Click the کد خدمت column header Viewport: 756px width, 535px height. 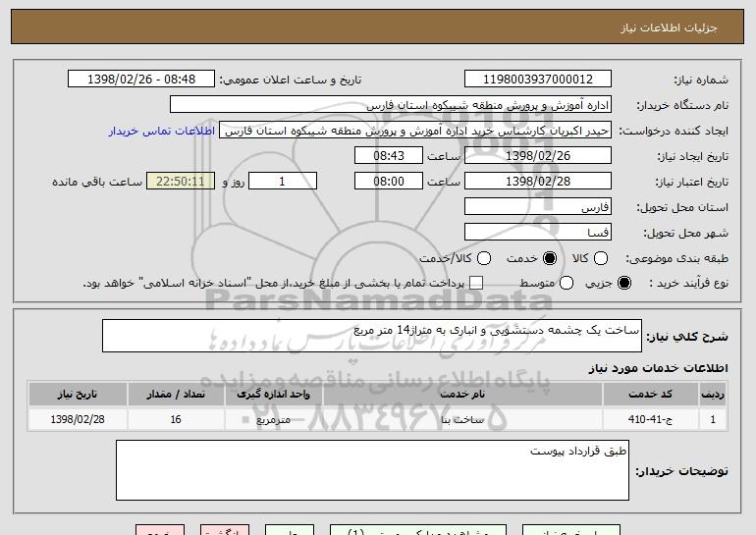pyautogui.click(x=650, y=395)
